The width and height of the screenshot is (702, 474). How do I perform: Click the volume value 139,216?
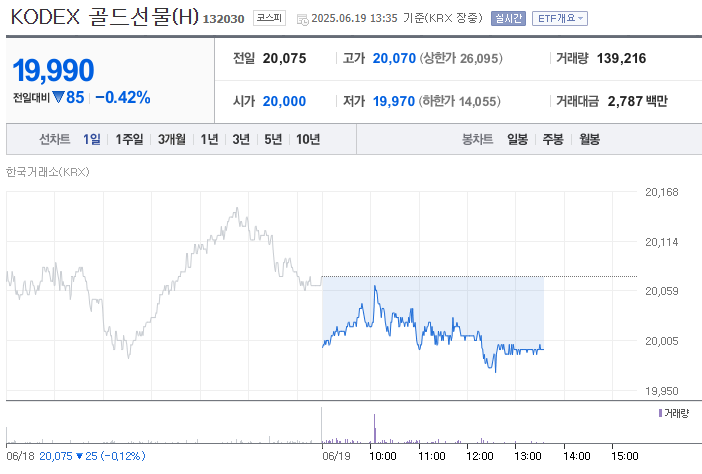click(621, 58)
